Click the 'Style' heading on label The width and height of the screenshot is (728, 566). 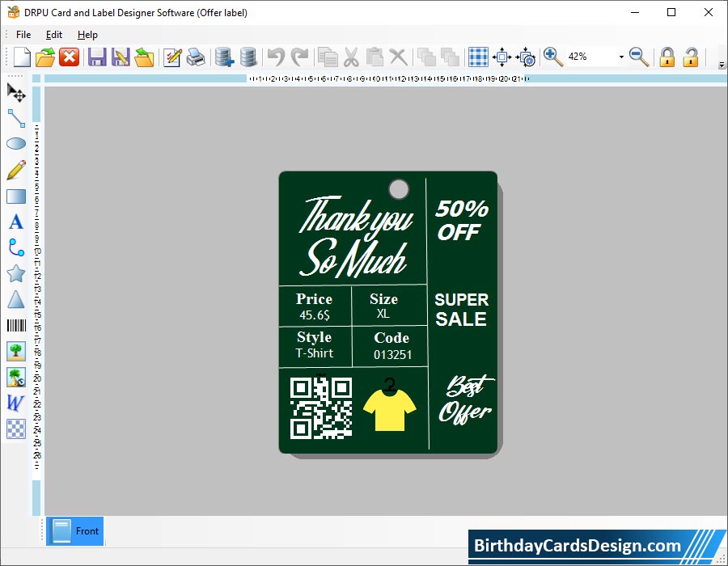(315, 337)
